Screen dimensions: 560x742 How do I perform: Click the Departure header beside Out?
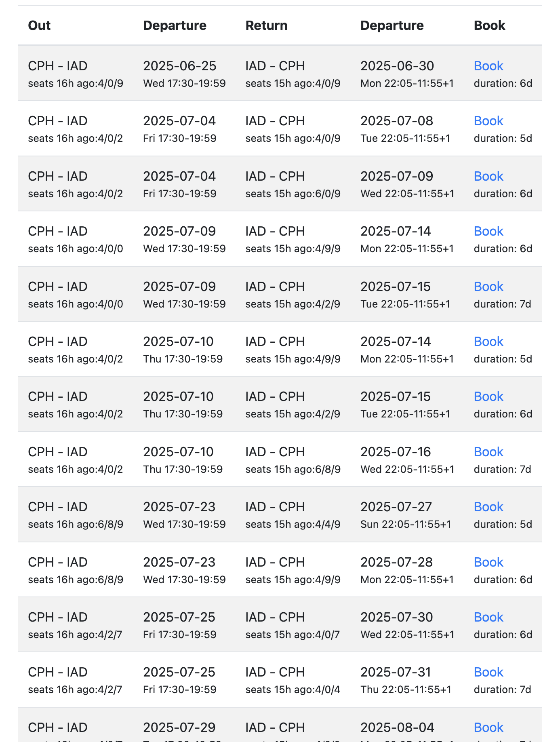(x=175, y=25)
